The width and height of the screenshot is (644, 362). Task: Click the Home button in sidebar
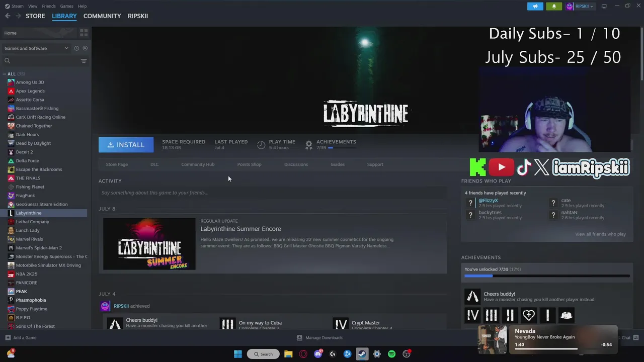point(39,33)
